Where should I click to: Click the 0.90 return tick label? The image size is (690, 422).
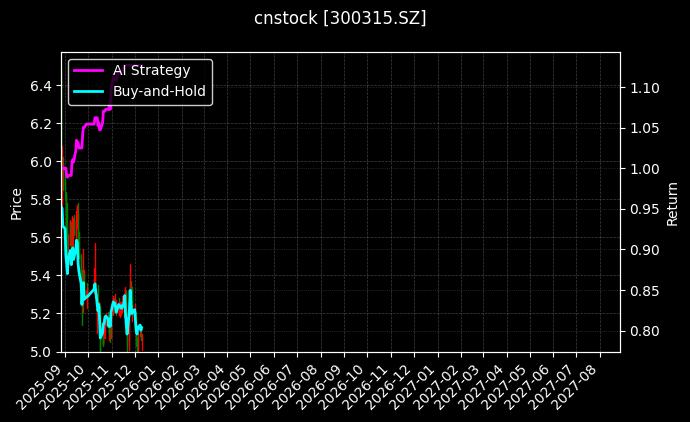[x=645, y=250]
